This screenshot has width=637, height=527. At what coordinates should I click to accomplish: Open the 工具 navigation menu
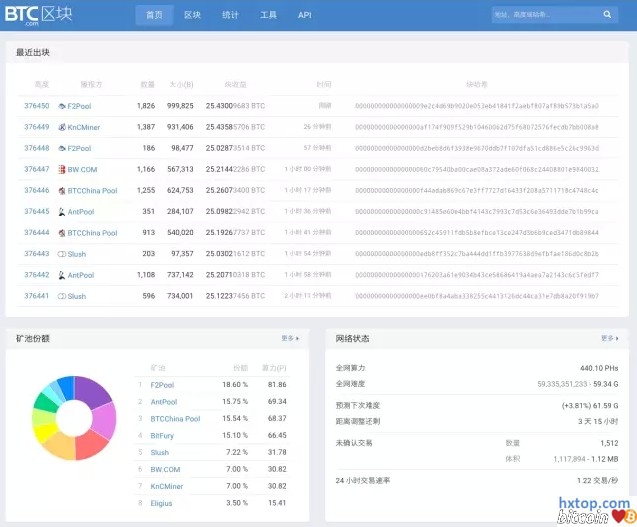point(268,16)
